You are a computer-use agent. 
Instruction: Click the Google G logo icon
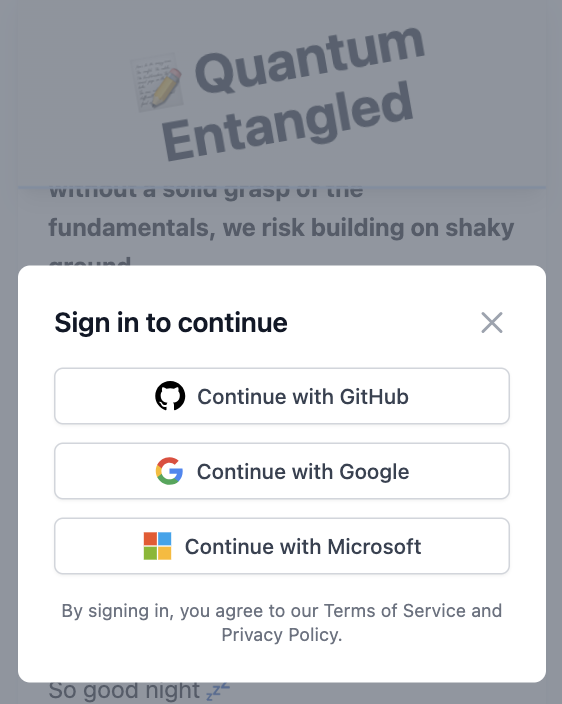(169, 471)
